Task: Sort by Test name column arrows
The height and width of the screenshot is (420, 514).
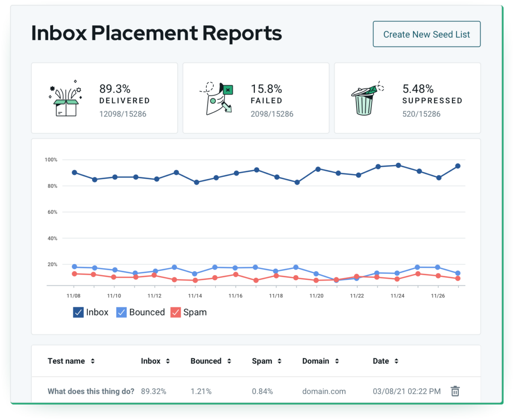Action: [x=93, y=361]
